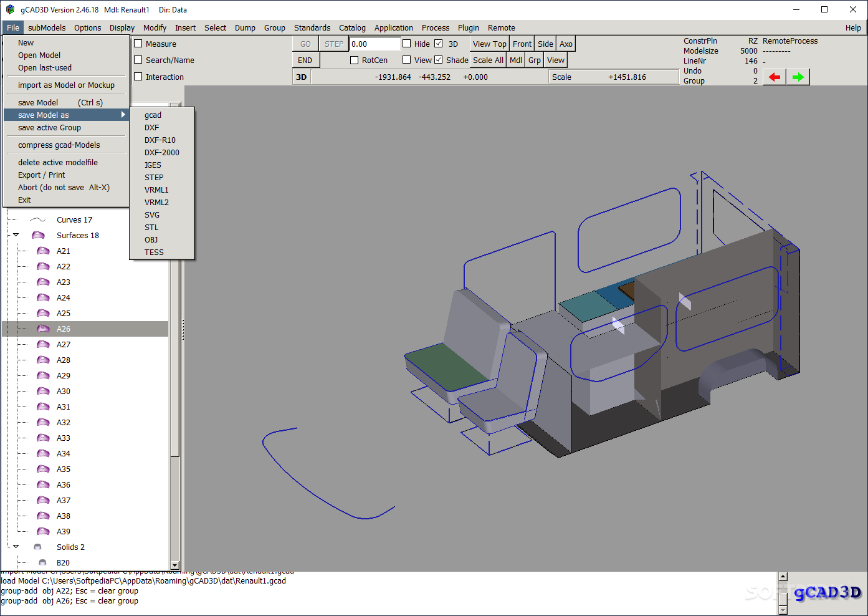Select the surface icon beside A37
This screenshot has width=868, height=616.
(x=43, y=500)
